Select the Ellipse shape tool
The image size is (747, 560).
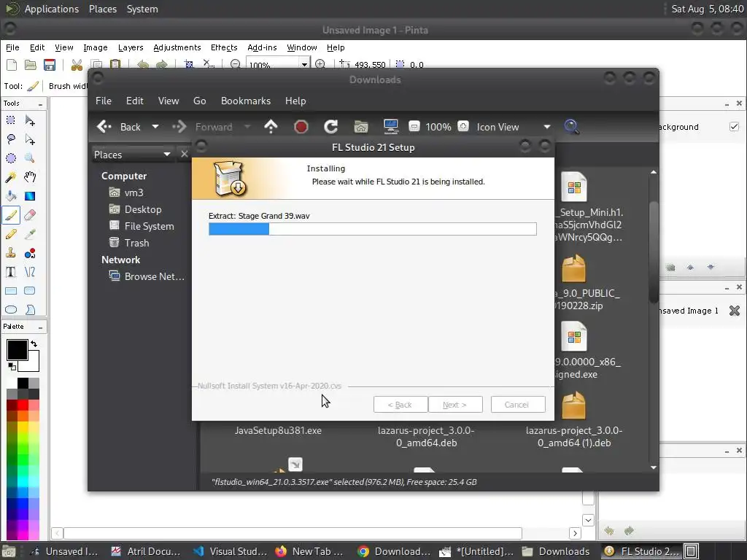pyautogui.click(x=10, y=309)
